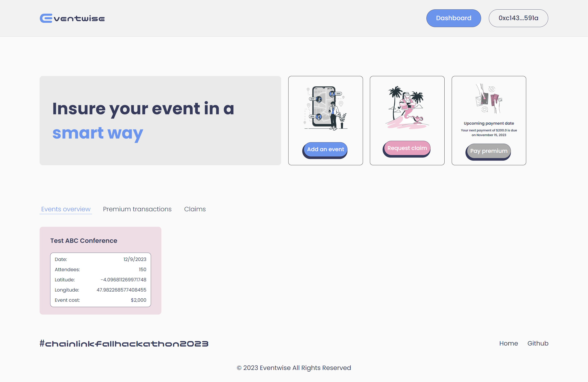Open the Github footer link

coord(538,343)
